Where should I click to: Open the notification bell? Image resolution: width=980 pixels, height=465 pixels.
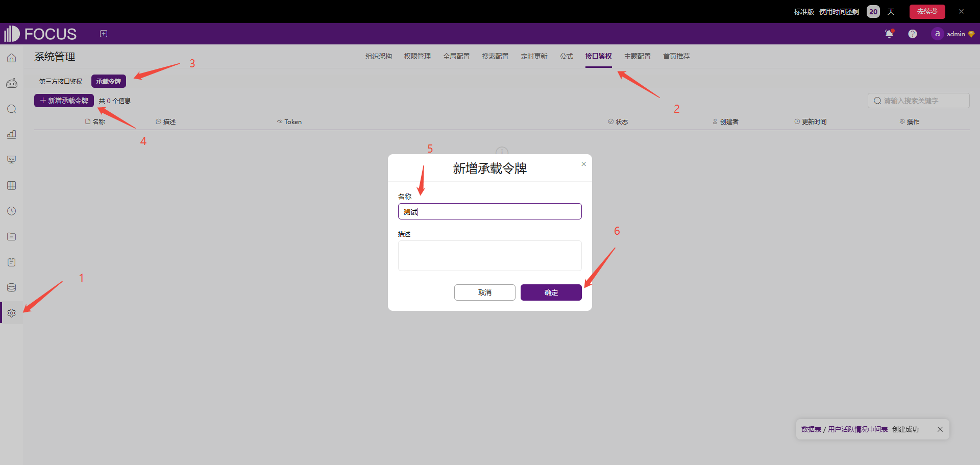point(889,34)
